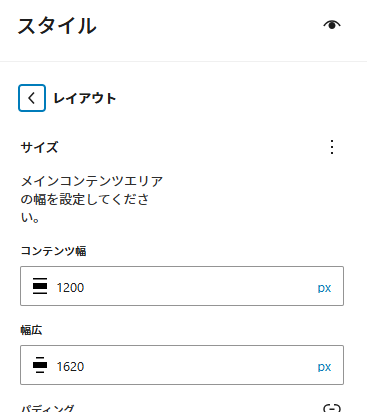The image size is (367, 412).
Task: Open the Style Book eye icon
Action: [x=332, y=25]
